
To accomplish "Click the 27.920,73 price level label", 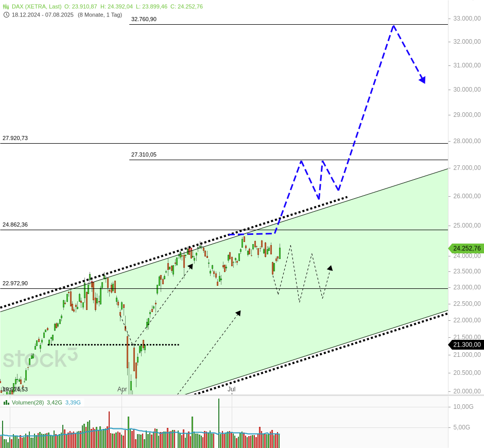I will point(15,138).
